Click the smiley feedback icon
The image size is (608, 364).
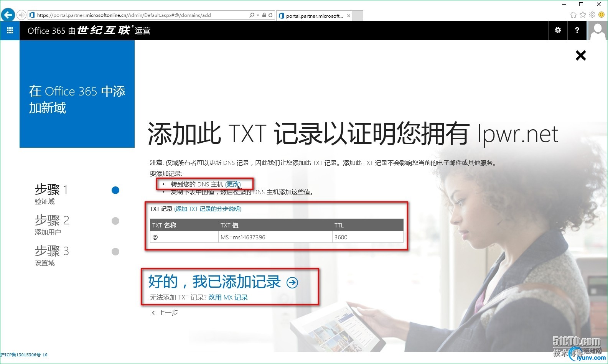click(x=601, y=15)
